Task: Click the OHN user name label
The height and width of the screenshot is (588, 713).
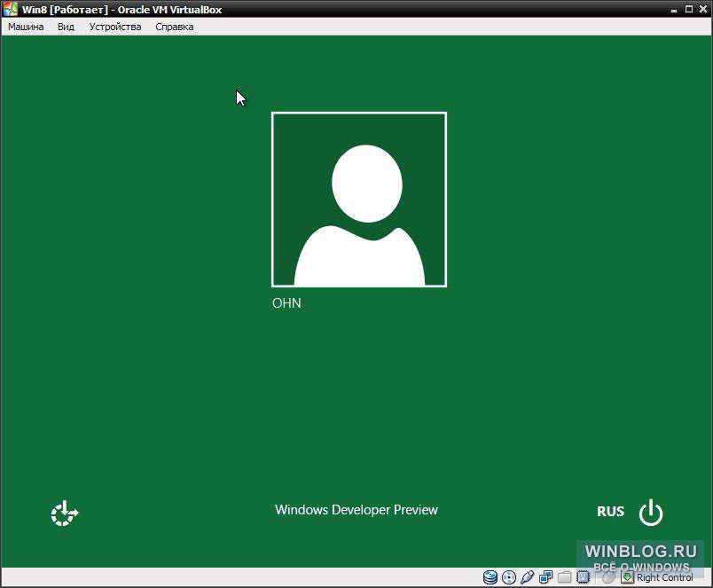Action: pos(286,303)
